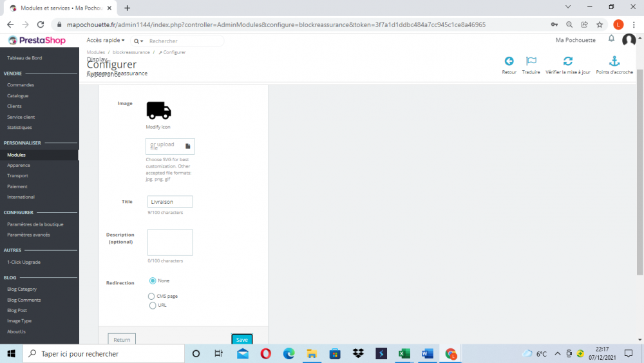This screenshot has height=363, width=644.
Task: Open Paramètres avancés in sidebar
Action: point(29,235)
